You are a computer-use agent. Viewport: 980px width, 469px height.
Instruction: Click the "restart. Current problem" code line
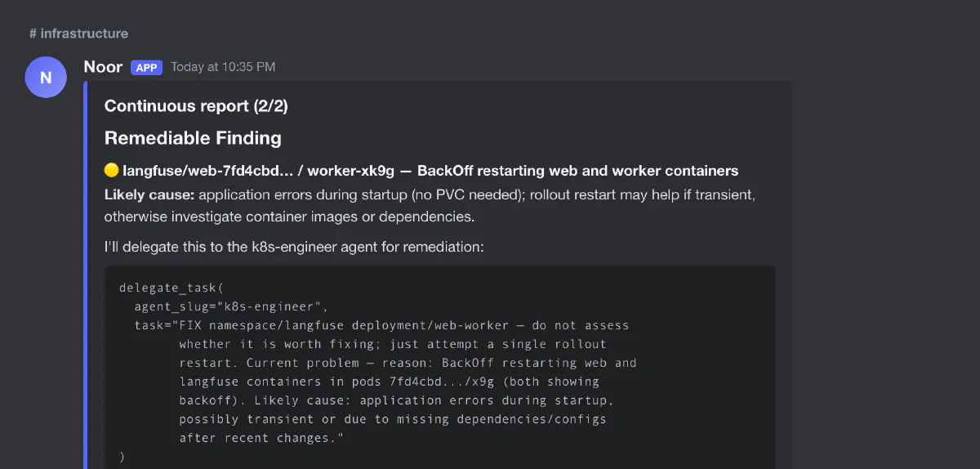click(408, 363)
